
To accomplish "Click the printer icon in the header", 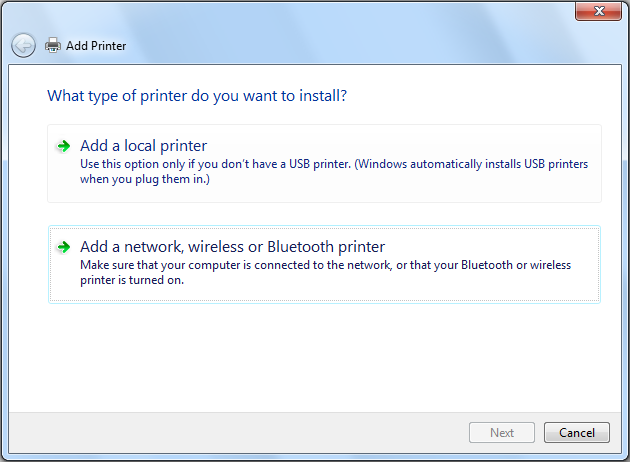I will pos(53,45).
